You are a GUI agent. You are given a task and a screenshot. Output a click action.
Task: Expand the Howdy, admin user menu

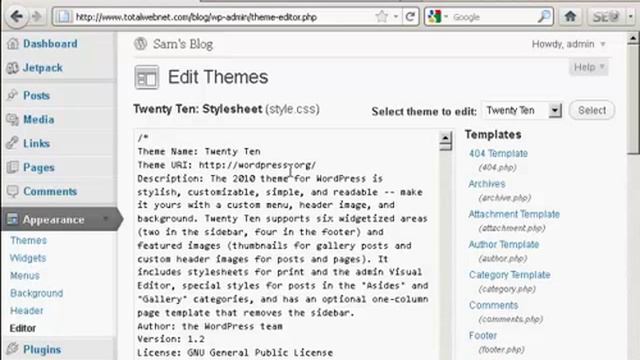pyautogui.click(x=569, y=44)
